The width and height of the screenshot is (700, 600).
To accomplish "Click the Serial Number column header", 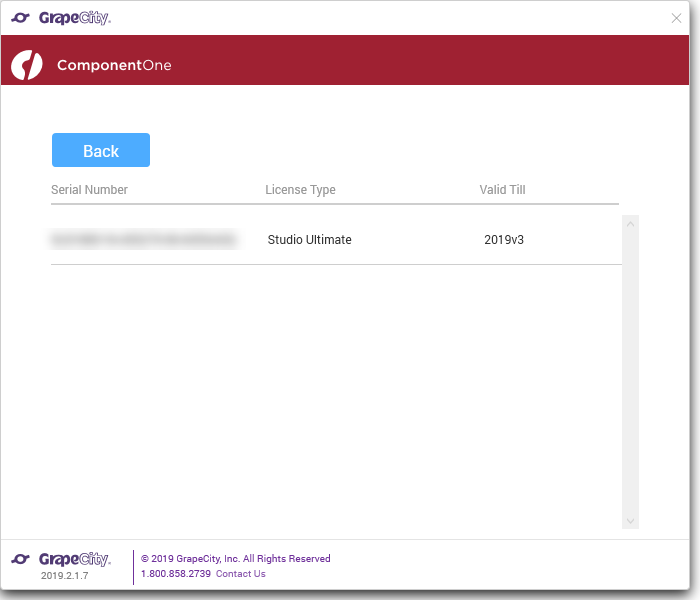I will 89,190.
